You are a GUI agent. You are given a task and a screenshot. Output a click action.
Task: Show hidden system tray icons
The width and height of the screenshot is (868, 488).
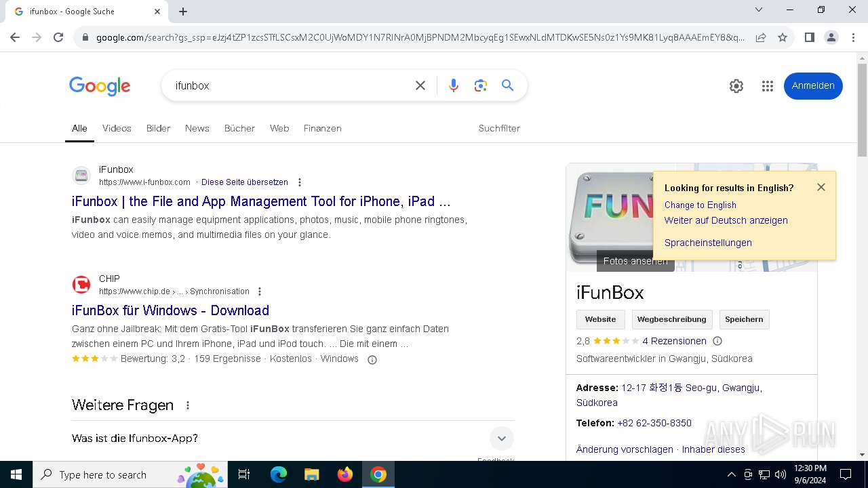(x=731, y=474)
